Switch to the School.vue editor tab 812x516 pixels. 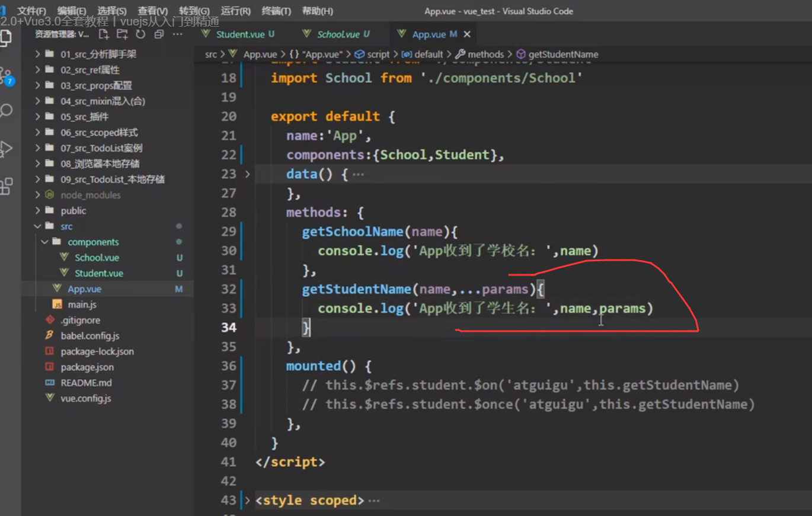pyautogui.click(x=338, y=34)
